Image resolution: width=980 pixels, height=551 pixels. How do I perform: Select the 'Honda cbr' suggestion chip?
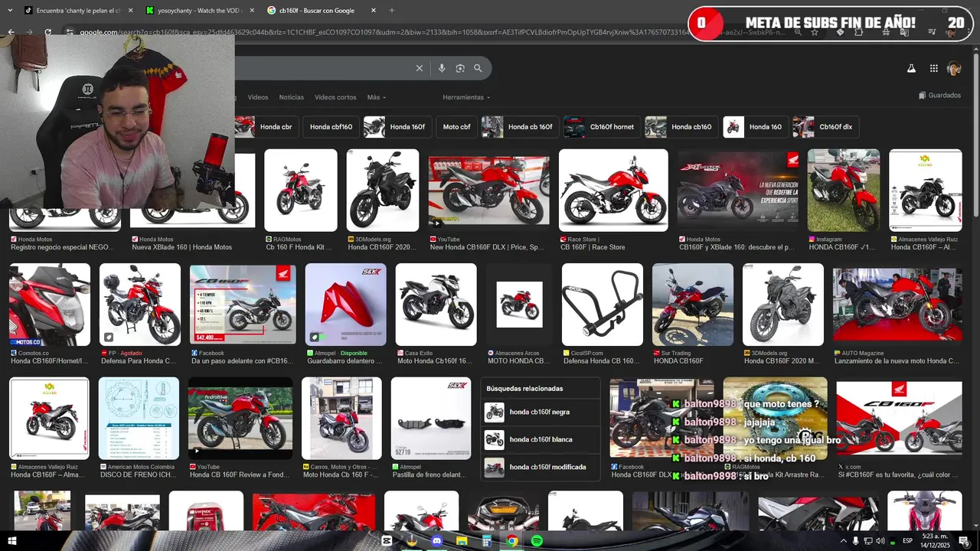[x=265, y=127]
